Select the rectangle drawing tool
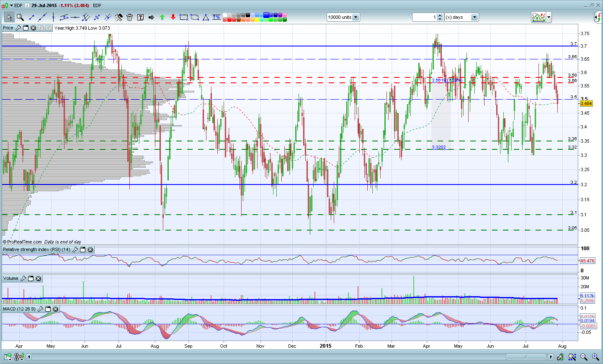The height and width of the screenshot is (364, 603). pyautogui.click(x=184, y=17)
